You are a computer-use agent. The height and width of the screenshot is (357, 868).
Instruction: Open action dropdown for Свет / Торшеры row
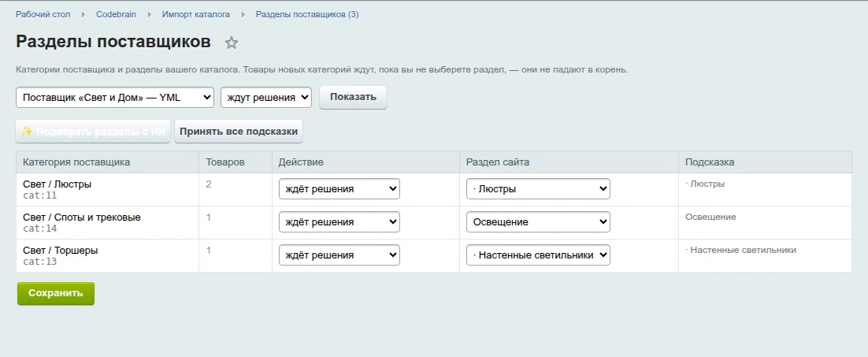[339, 255]
